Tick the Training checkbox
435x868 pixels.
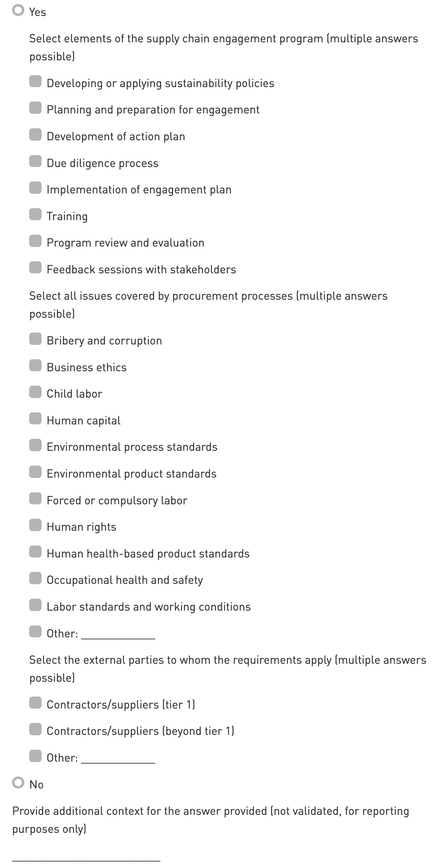pos(35,215)
